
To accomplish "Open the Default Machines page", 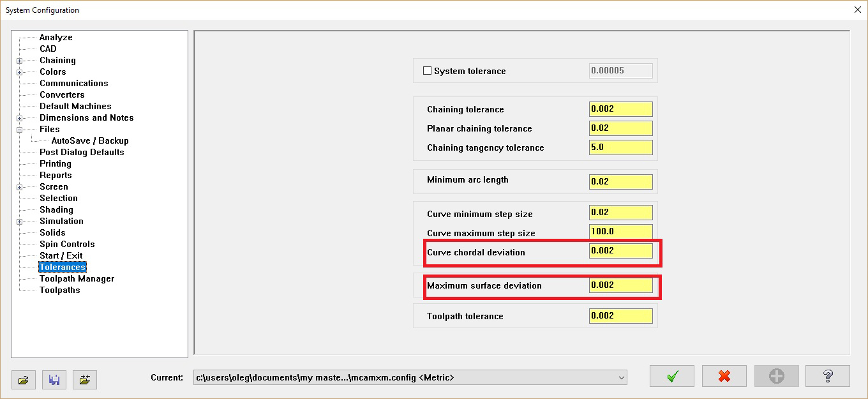I will coord(75,107).
